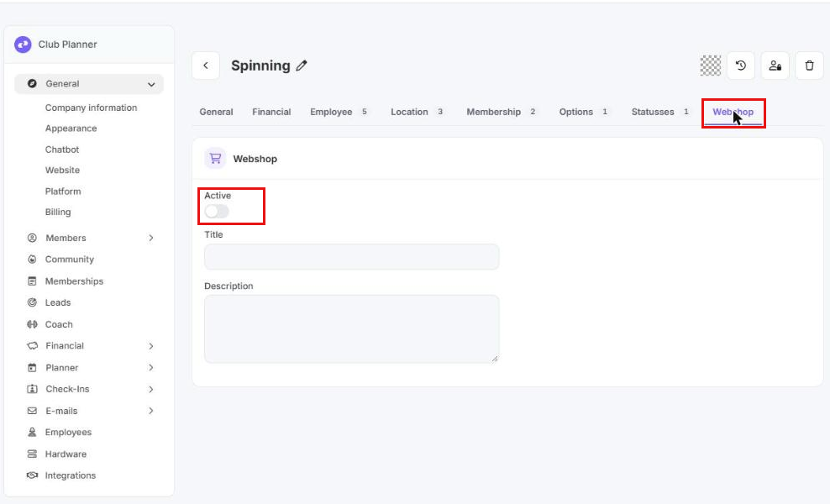830x504 pixels.
Task: Click the Employees person icon
Action: pyautogui.click(x=32, y=432)
